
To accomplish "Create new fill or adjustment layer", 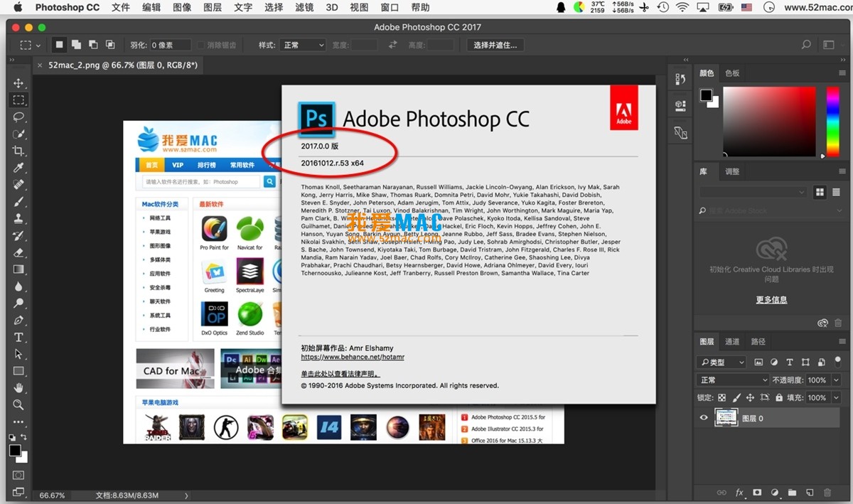I will coord(774,493).
